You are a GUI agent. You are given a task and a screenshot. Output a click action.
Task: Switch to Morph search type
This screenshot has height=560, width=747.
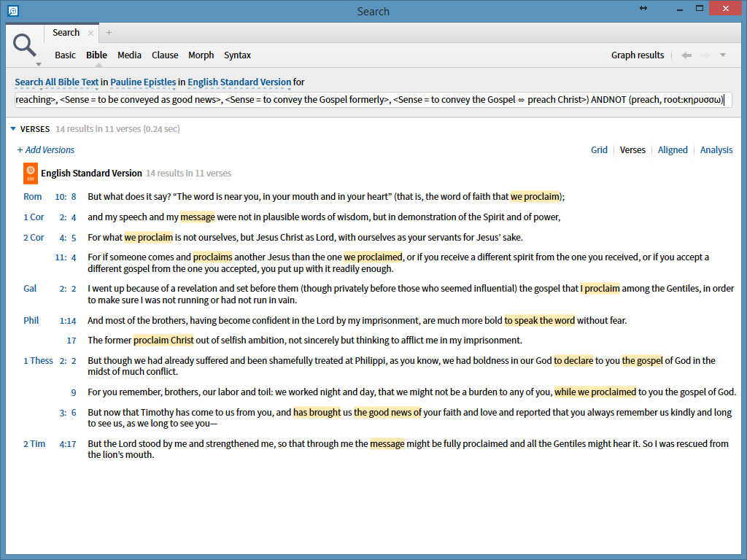(201, 55)
